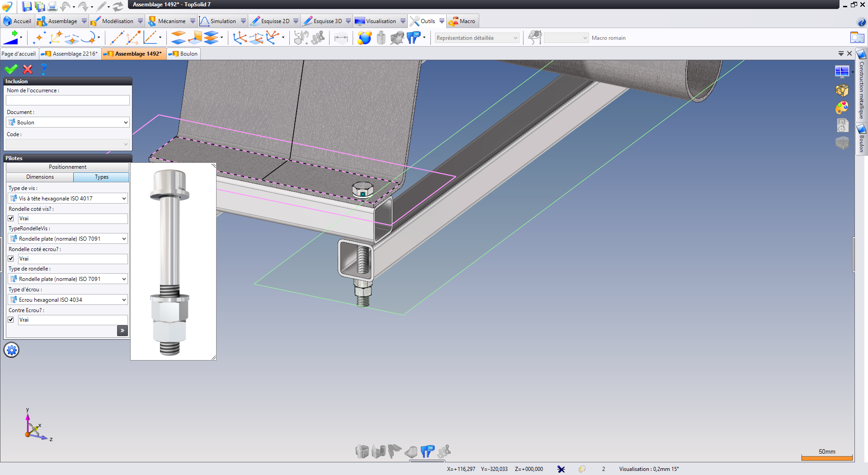
Task: Click the blue profile icon in bottom bar
Action: [x=427, y=451]
